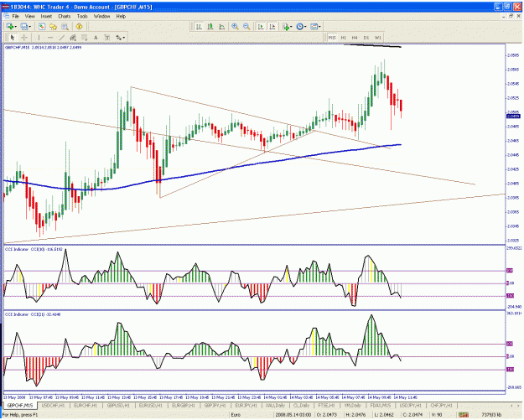Open the Indicators list icon
Screen dimensions: 524x420
285,26
